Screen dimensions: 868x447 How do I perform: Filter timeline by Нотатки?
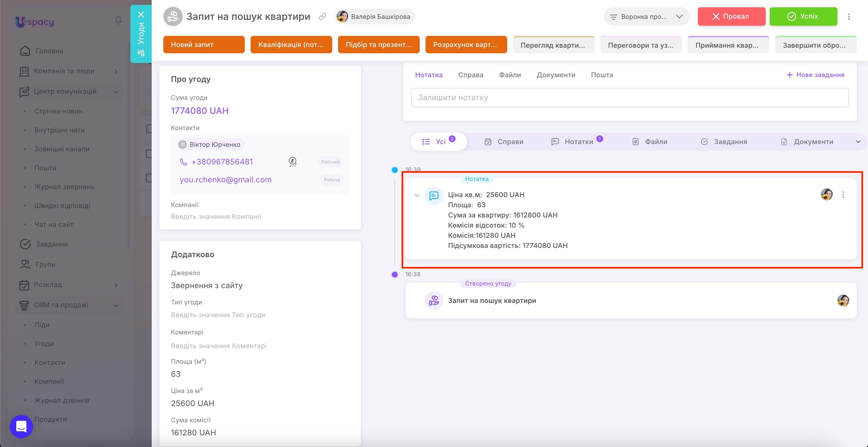(x=576, y=142)
